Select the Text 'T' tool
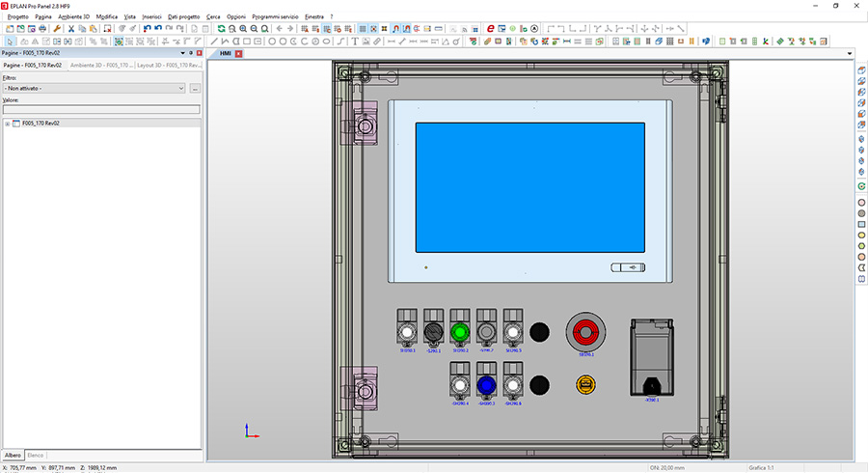This screenshot has height=473, width=868. point(354,42)
